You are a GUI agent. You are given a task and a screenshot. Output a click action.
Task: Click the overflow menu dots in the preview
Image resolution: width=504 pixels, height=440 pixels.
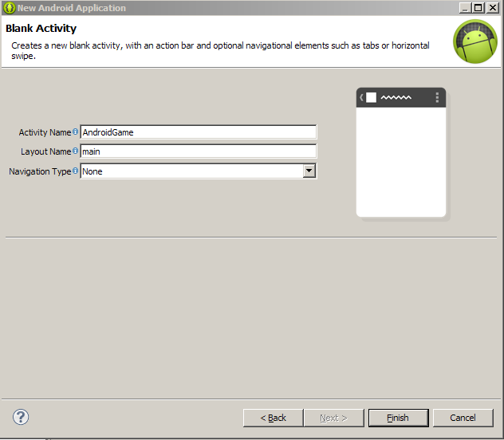click(x=437, y=97)
